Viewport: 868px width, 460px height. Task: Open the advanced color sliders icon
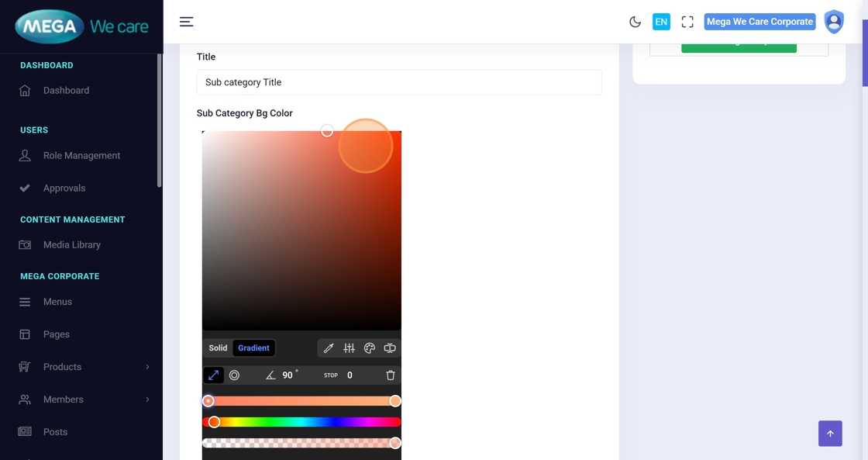pyautogui.click(x=349, y=348)
